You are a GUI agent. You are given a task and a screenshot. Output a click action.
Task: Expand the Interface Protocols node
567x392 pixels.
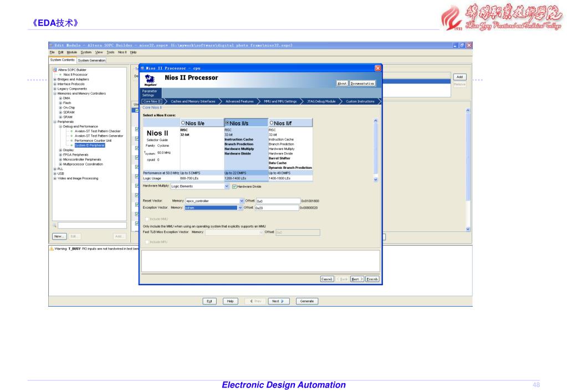point(55,84)
